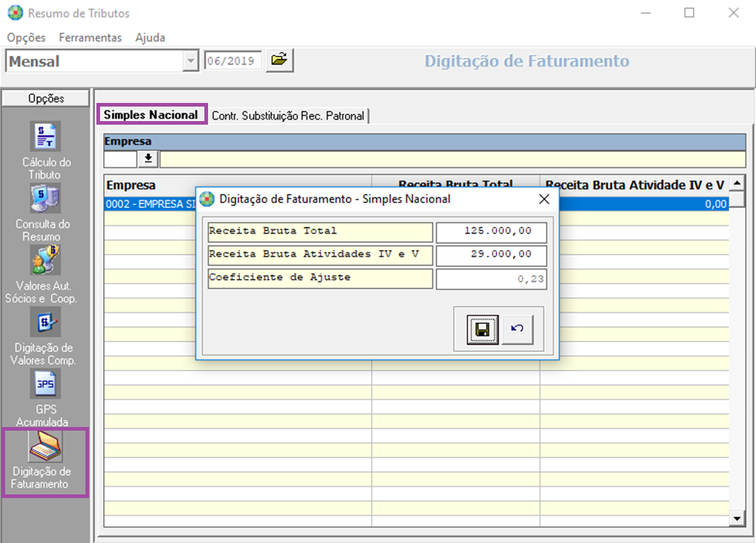Click the undo arrow button in dialog
The height and width of the screenshot is (543, 756).
click(517, 330)
